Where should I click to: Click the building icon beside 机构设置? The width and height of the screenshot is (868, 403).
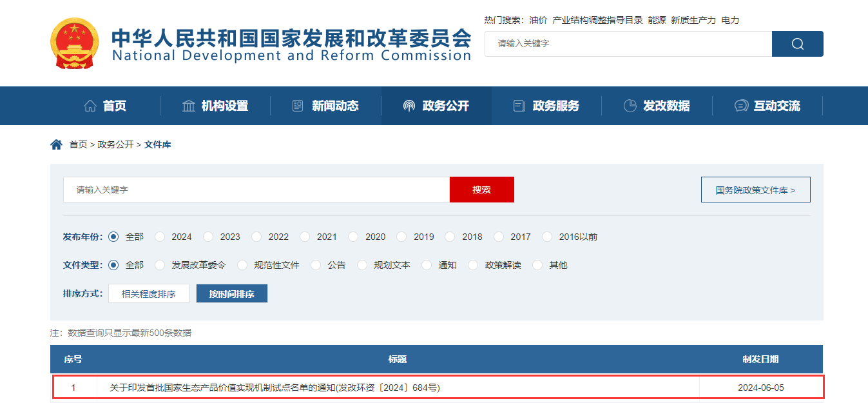click(x=189, y=106)
